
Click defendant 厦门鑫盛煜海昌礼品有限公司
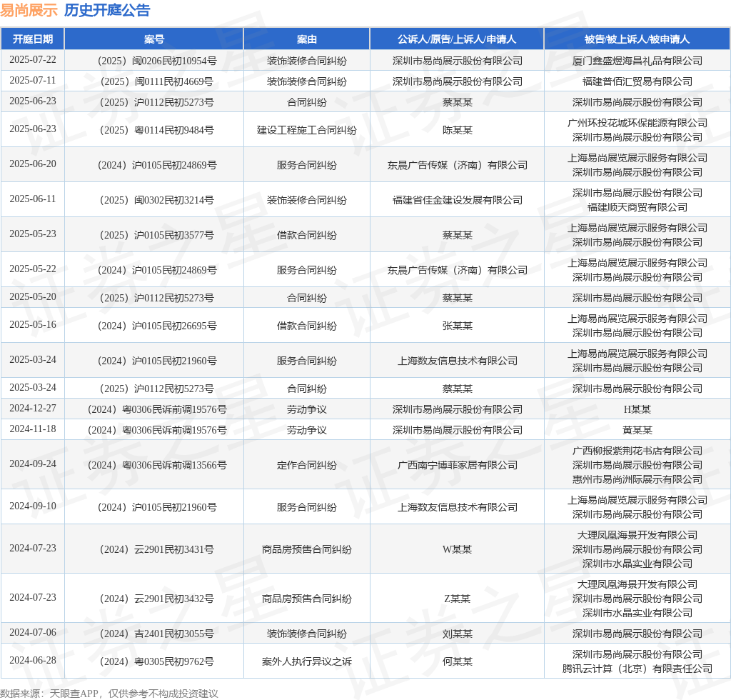(x=637, y=61)
